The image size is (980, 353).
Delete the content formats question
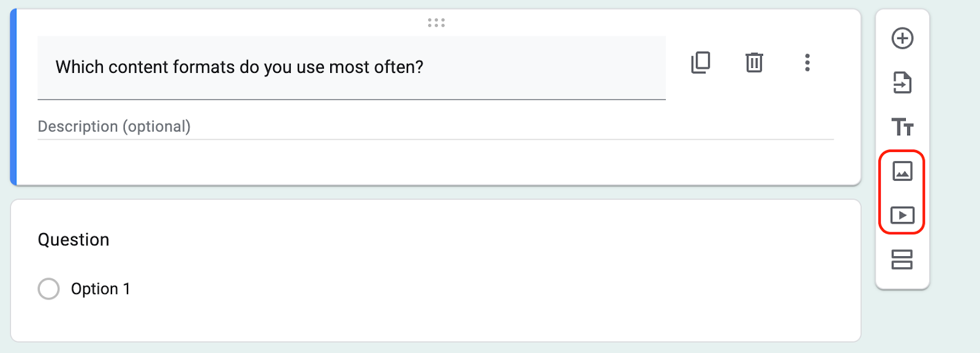tap(753, 63)
